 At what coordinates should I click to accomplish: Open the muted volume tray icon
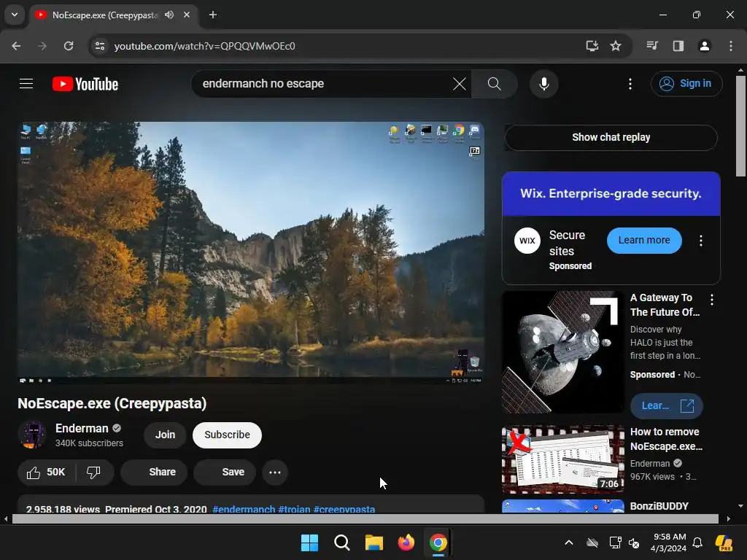[634, 542]
